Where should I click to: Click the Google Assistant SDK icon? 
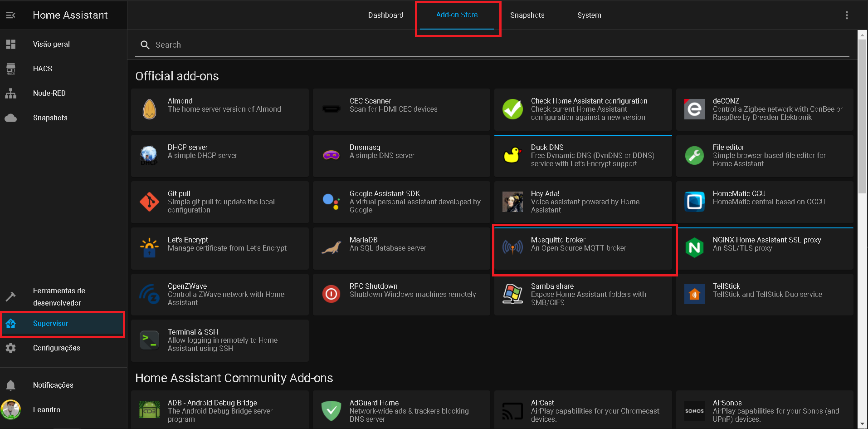point(331,202)
